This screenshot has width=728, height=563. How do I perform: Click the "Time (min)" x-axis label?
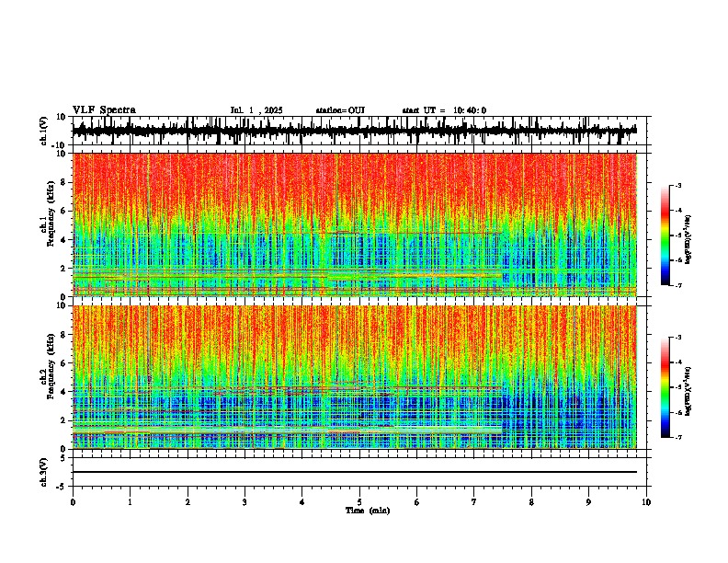(x=368, y=511)
